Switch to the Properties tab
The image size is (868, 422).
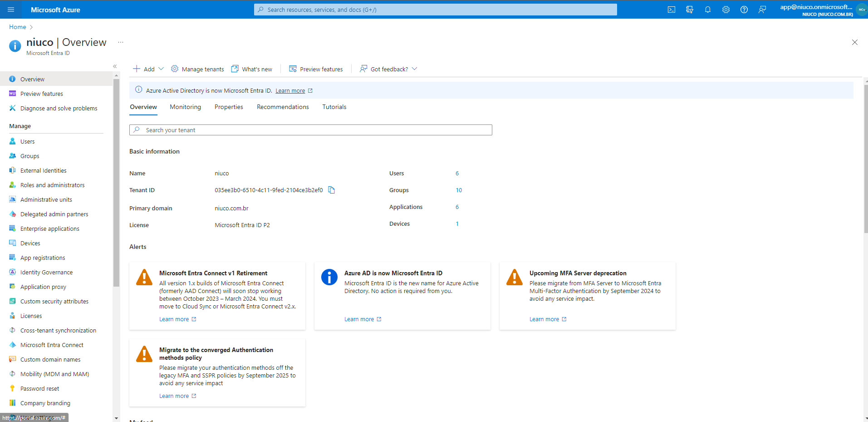pyautogui.click(x=229, y=107)
